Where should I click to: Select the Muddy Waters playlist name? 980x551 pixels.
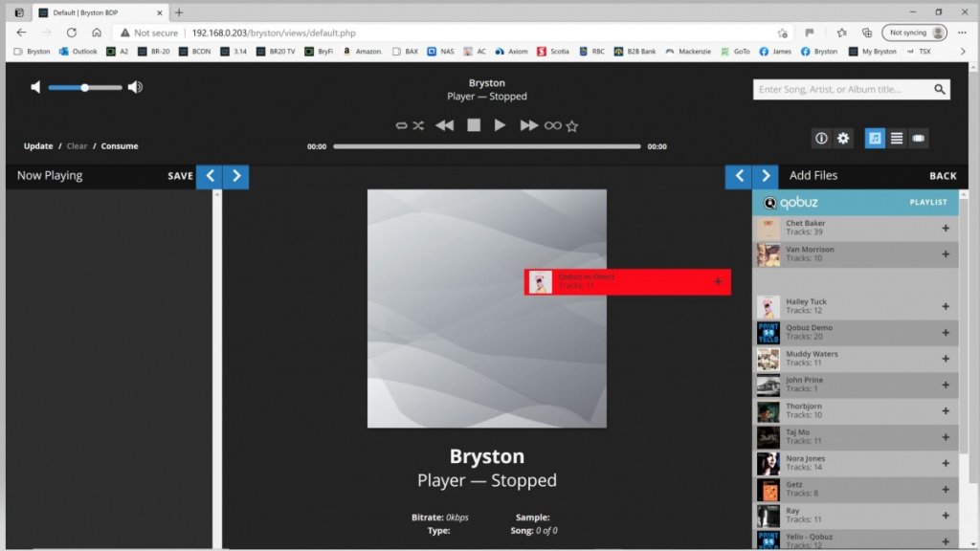click(x=812, y=354)
